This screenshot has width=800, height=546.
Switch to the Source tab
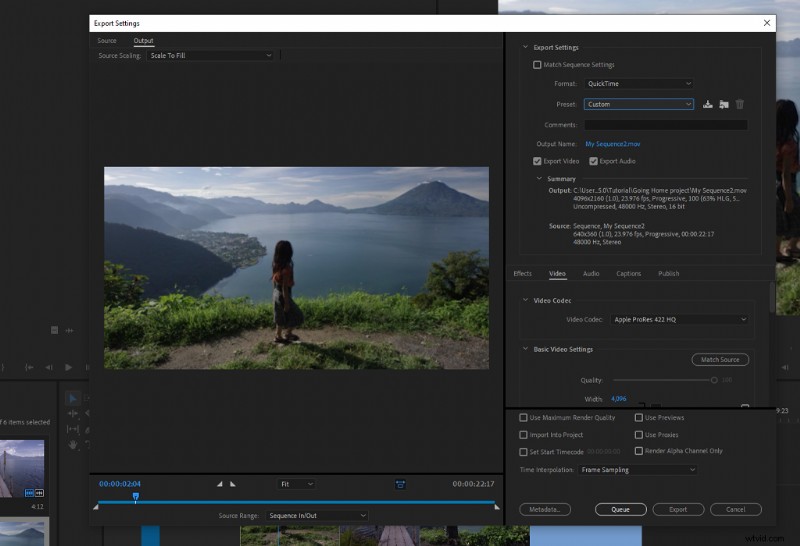click(x=107, y=40)
